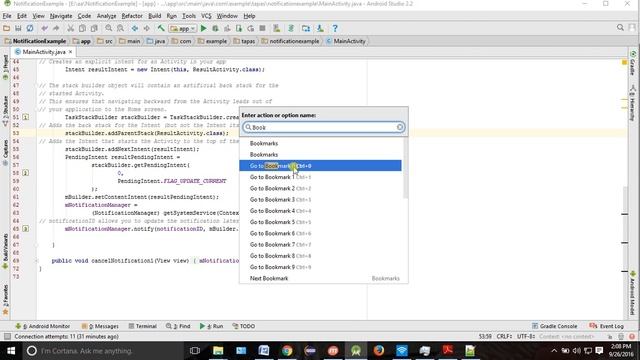
Task: Run the app with green play icon
Action: (203, 28)
